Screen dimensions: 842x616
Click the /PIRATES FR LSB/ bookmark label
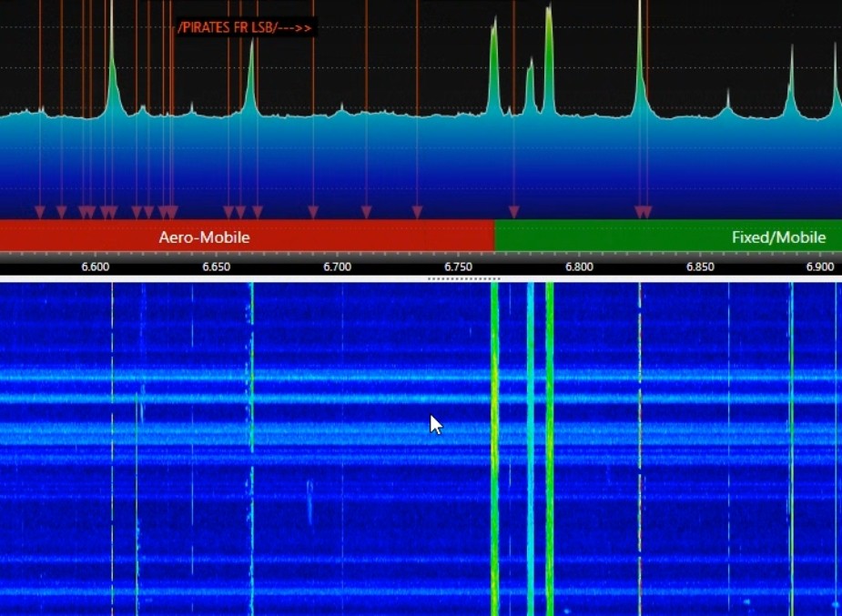click(247, 27)
